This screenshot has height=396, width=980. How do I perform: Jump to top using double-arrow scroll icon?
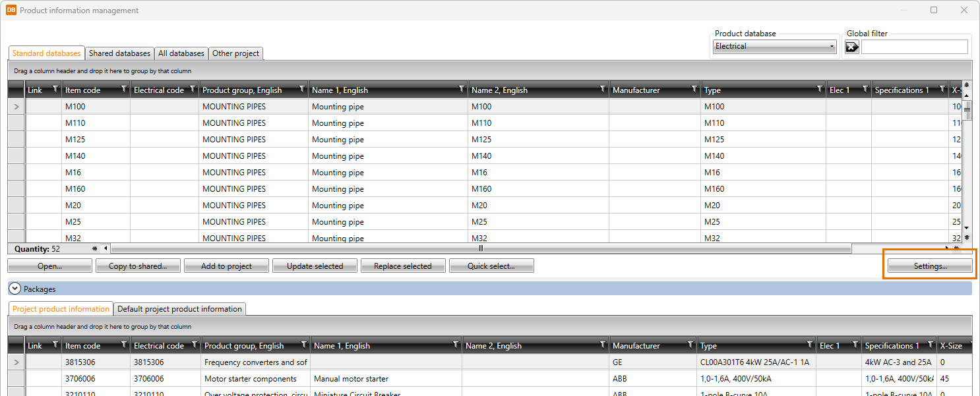click(967, 85)
